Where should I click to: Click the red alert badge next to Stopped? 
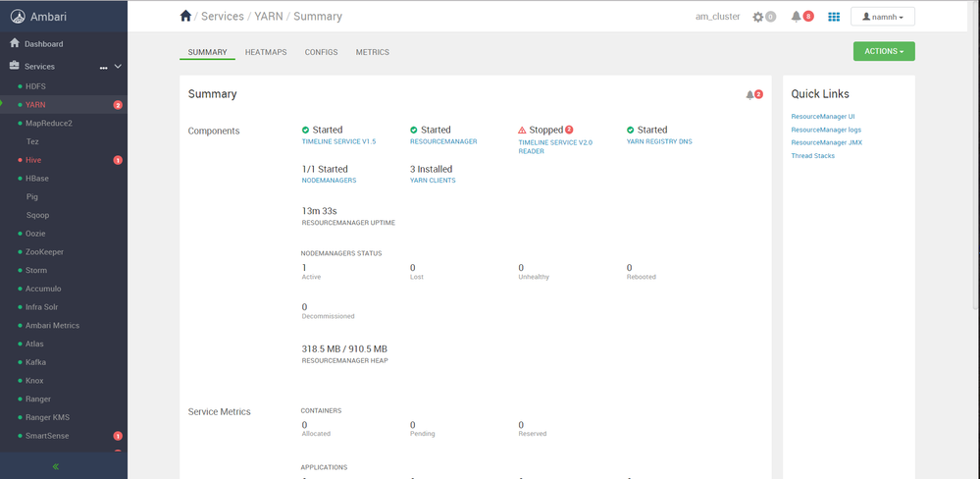point(569,130)
